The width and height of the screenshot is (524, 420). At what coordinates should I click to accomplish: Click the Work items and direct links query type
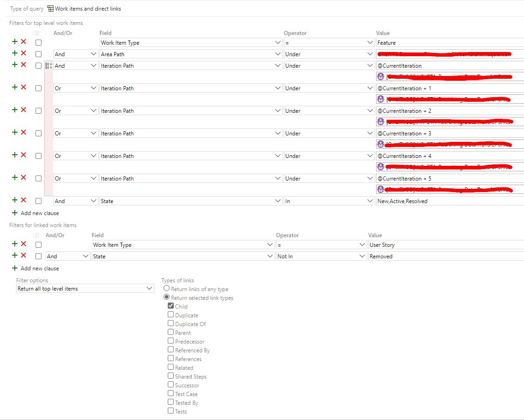[84, 9]
